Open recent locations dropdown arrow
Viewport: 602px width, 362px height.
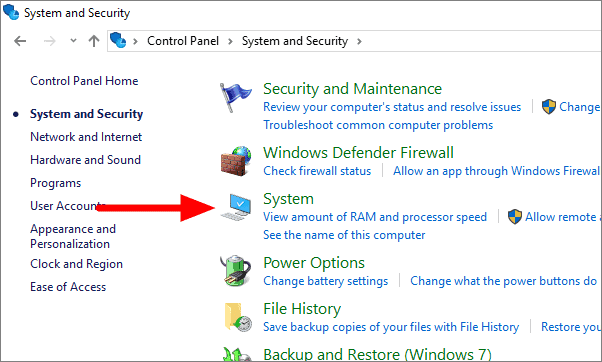(73, 40)
